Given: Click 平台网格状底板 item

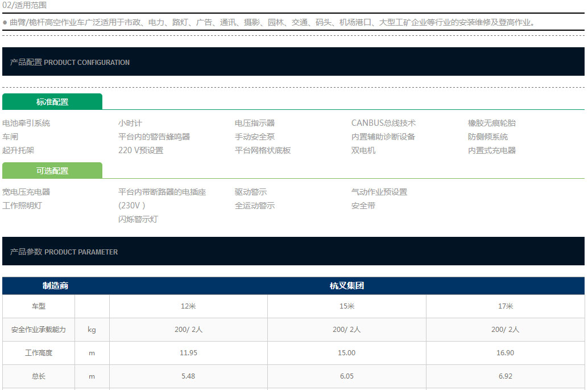Looking at the screenshot, I should [263, 150].
